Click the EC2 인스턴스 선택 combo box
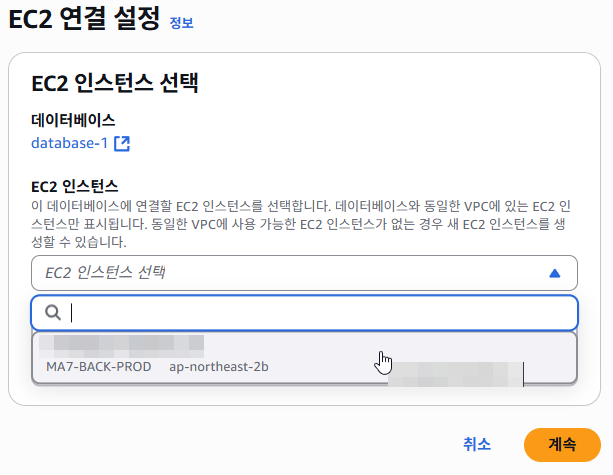Image resolution: width=613 pixels, height=475 pixels. pyautogui.click(x=290, y=272)
